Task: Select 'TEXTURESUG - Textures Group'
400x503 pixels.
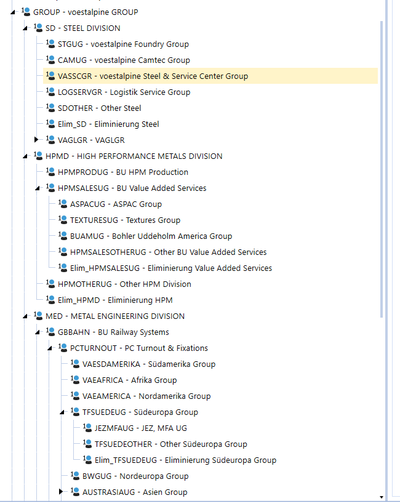Action: pos(125,220)
